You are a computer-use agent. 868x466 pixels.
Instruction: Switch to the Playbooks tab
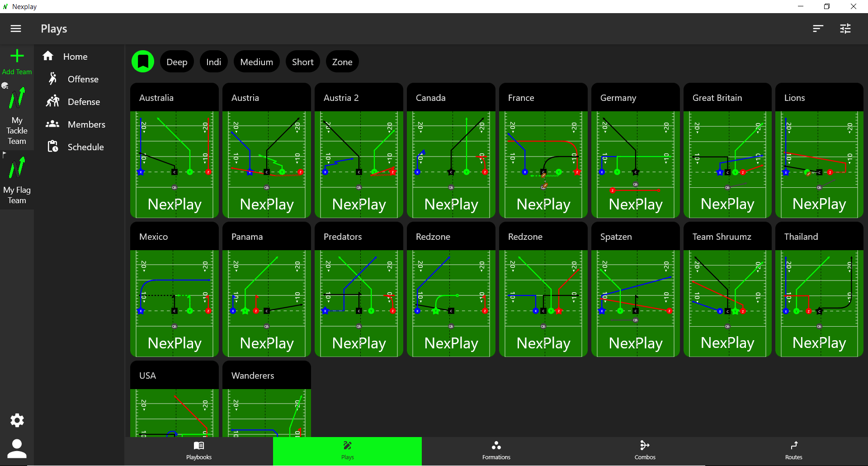199,451
